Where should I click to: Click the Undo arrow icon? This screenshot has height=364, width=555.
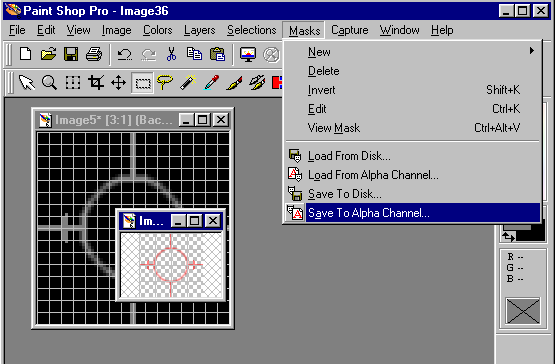125,55
